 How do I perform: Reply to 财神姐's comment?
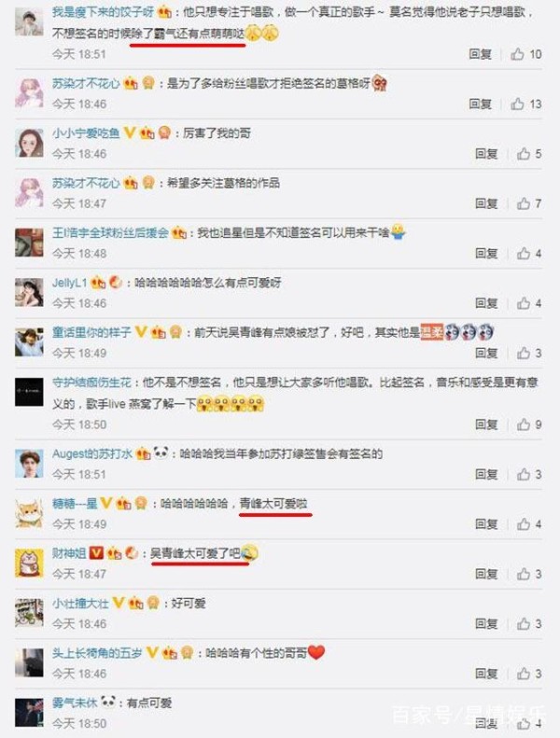click(486, 574)
